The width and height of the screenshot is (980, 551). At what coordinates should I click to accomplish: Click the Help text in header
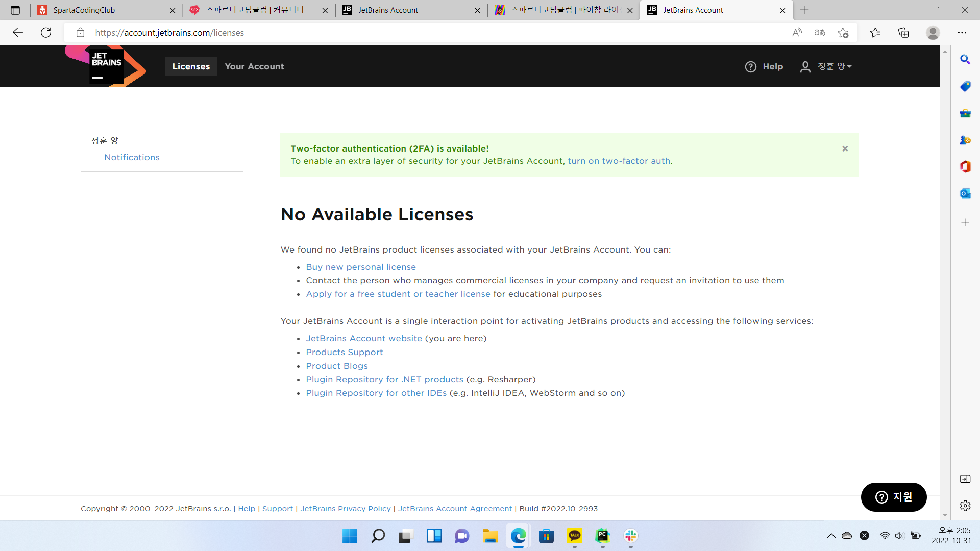773,67
